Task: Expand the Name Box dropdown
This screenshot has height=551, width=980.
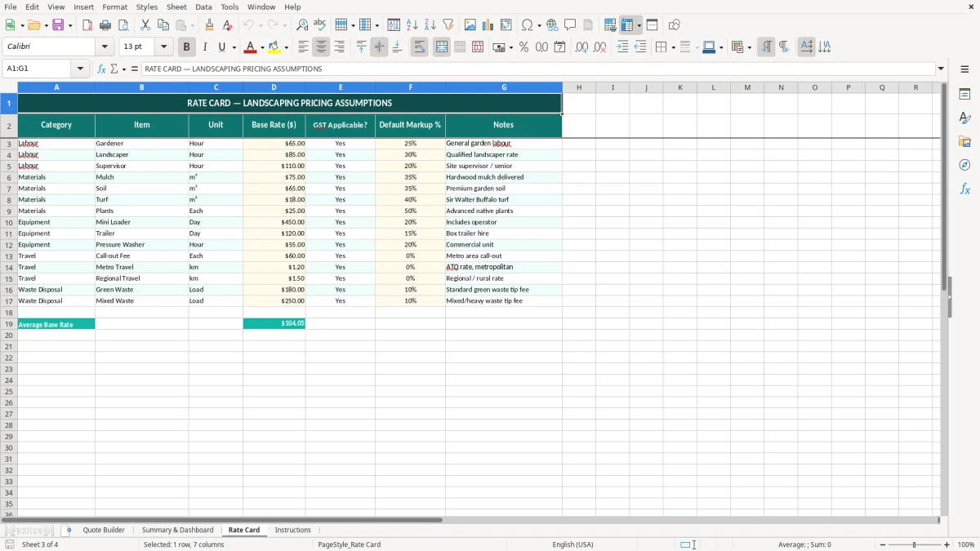Action: [x=80, y=69]
